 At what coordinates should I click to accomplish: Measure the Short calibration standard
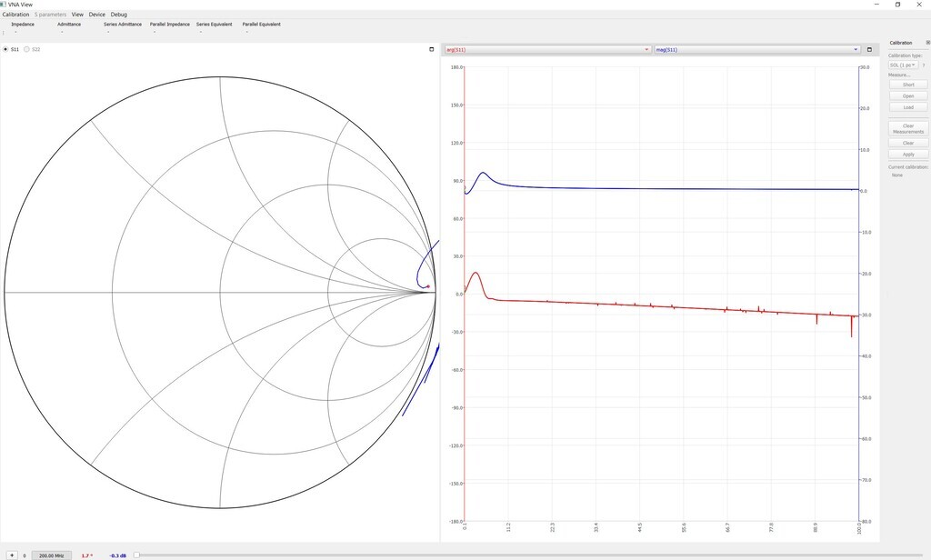click(x=908, y=85)
